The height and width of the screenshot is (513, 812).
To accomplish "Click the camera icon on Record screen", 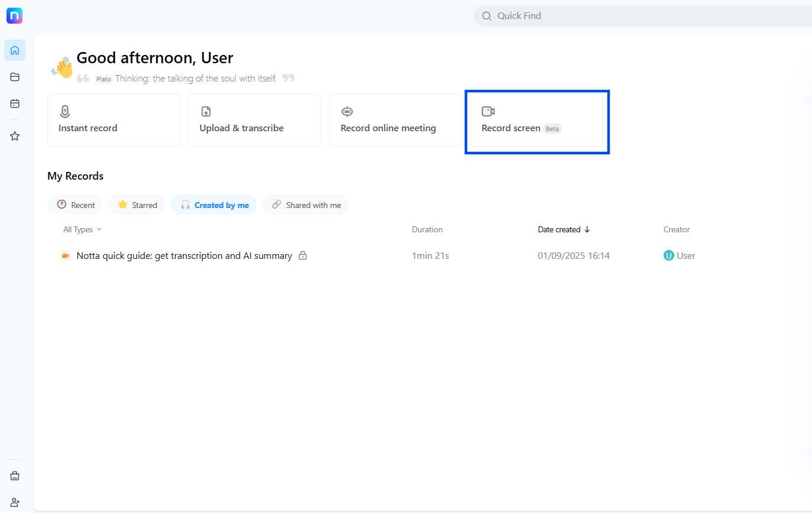I will pyautogui.click(x=488, y=111).
